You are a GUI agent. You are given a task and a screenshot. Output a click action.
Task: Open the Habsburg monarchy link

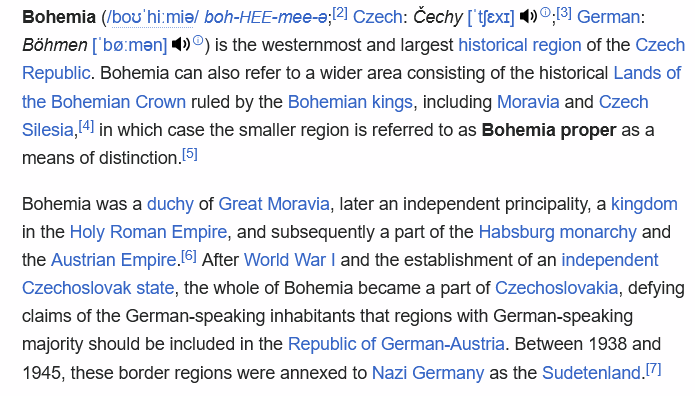point(558,232)
